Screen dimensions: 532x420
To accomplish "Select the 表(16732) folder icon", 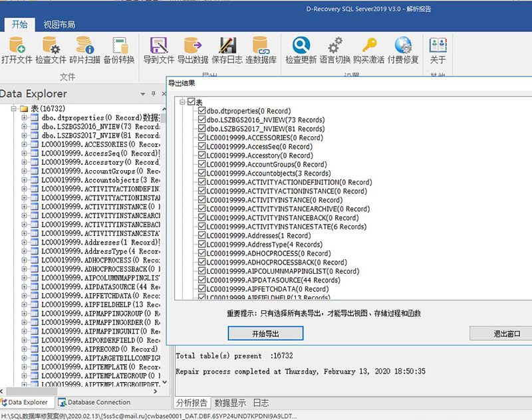I will coord(24,108).
